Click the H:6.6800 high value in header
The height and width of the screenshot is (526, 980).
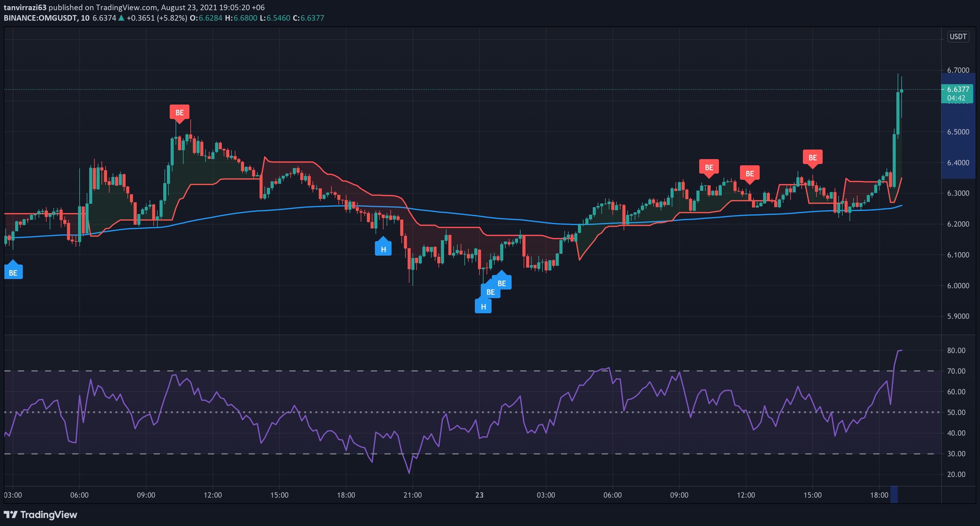coord(241,18)
